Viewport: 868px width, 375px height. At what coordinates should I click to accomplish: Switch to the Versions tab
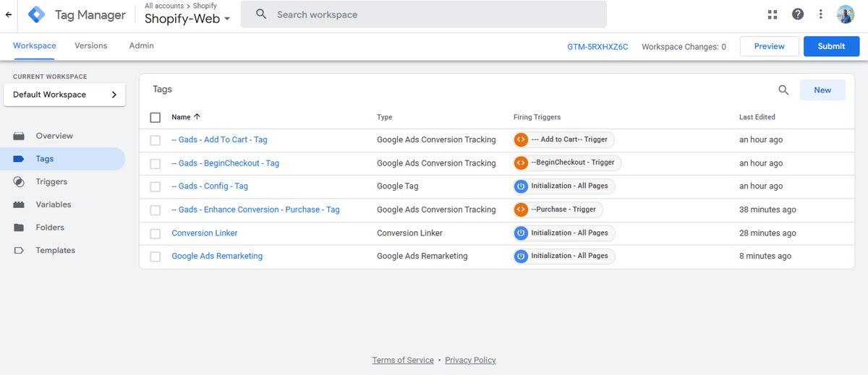[x=91, y=46]
